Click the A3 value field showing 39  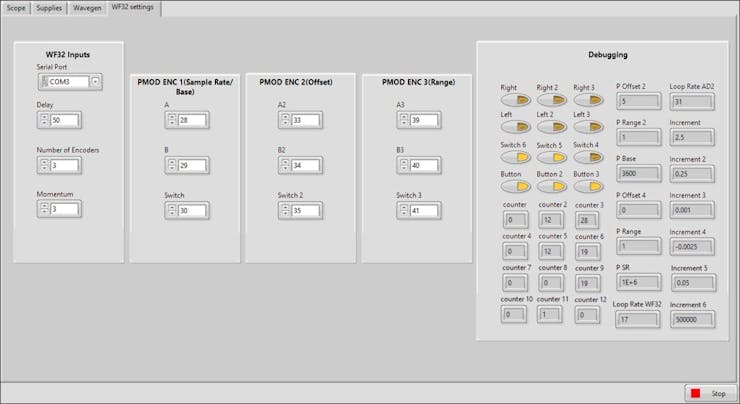424,120
